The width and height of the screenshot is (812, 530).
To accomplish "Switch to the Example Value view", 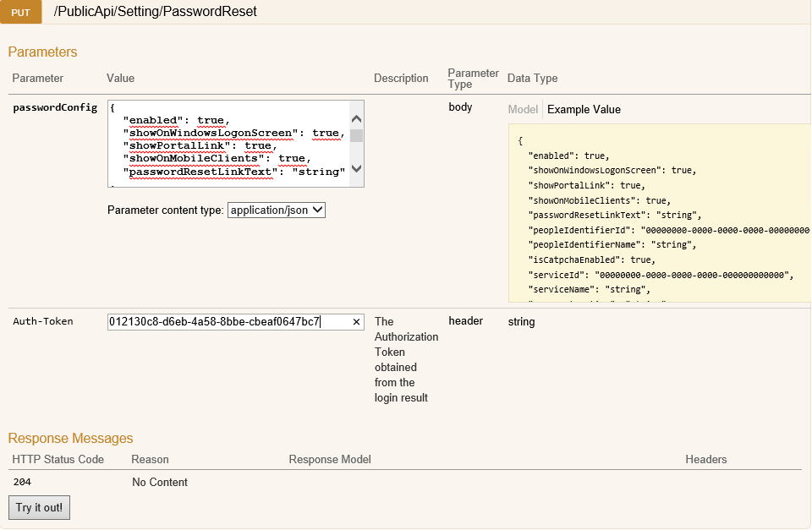I will pyautogui.click(x=584, y=109).
